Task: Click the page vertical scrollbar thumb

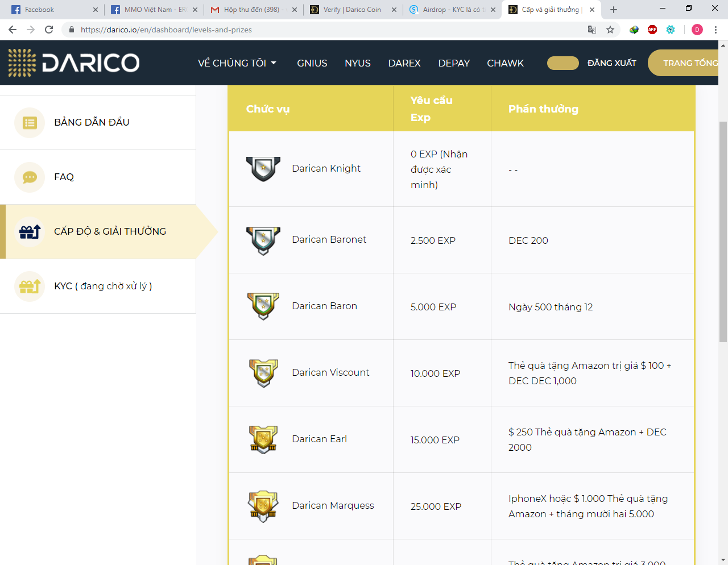Action: [723, 232]
